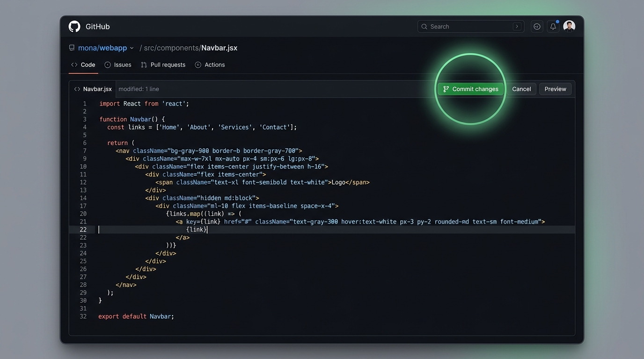Open the src folder breadcrumb
The height and width of the screenshot is (359, 644).
pyautogui.click(x=149, y=48)
